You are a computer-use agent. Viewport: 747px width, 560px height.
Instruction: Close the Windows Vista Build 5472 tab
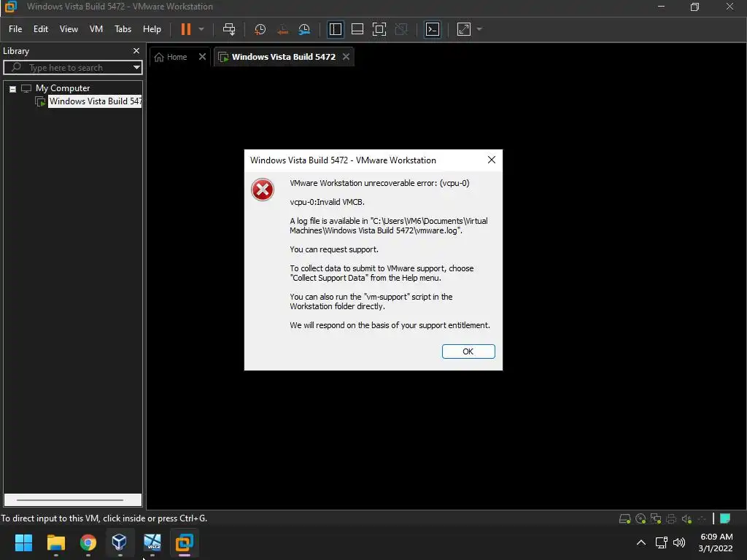tap(346, 57)
